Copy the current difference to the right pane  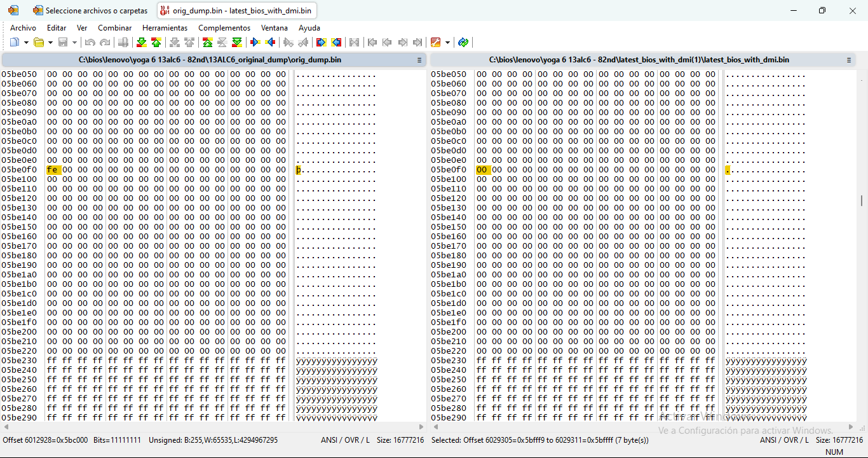(255, 43)
